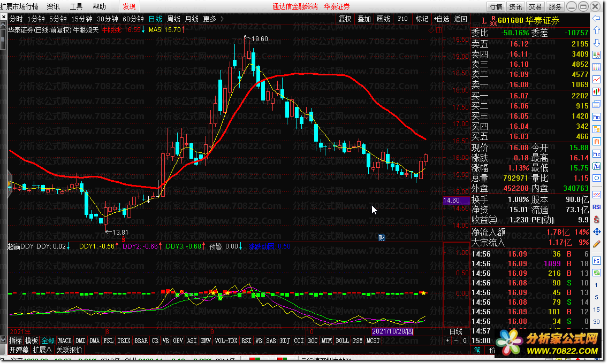Click the 标记 button
This screenshot has height=364, width=608.
coord(422,19)
